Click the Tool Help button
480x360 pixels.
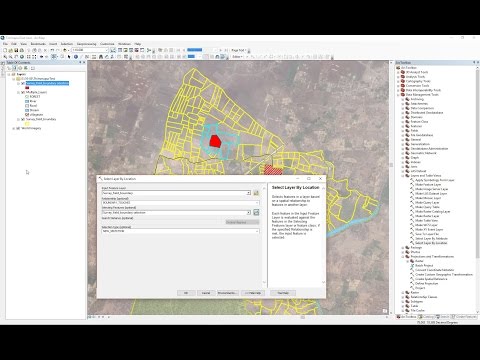point(283,293)
